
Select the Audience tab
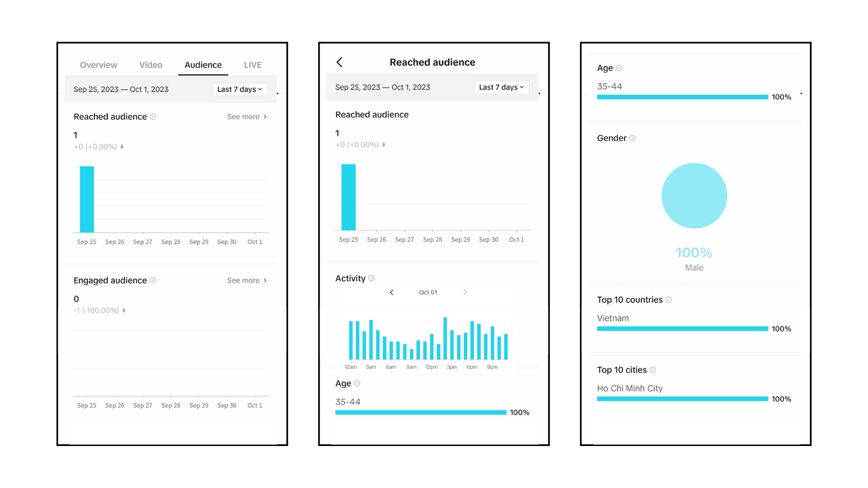203,64
